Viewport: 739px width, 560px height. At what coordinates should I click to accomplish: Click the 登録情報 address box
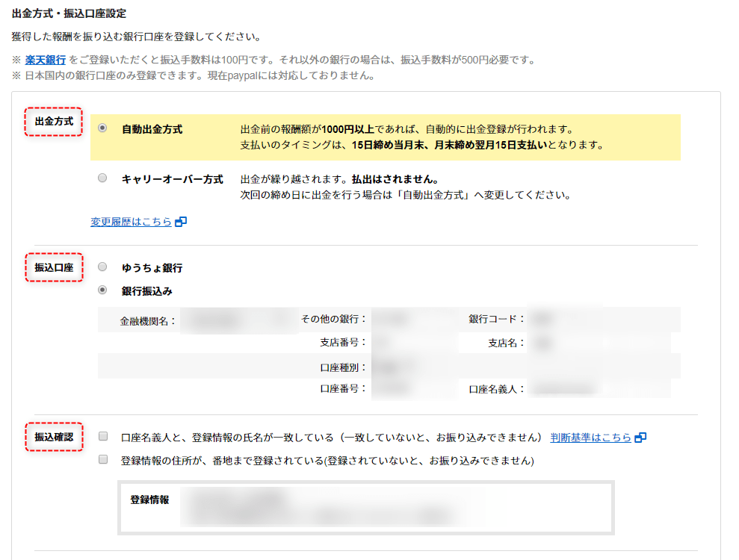click(365, 507)
